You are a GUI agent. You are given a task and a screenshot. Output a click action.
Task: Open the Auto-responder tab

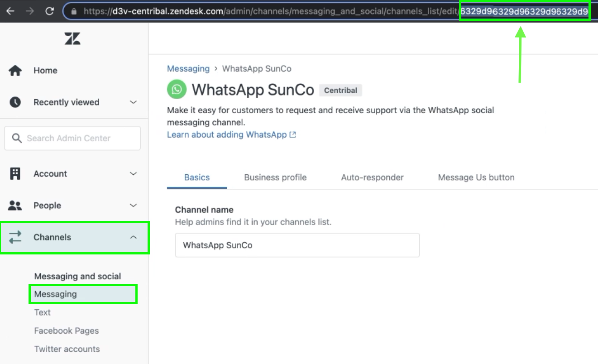pyautogui.click(x=372, y=177)
